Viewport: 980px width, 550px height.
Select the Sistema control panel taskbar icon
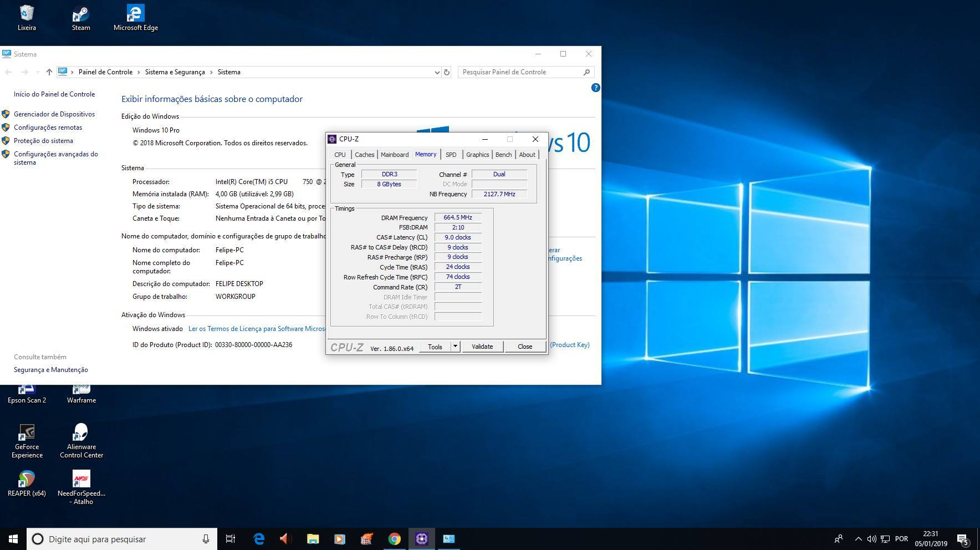coord(448,539)
